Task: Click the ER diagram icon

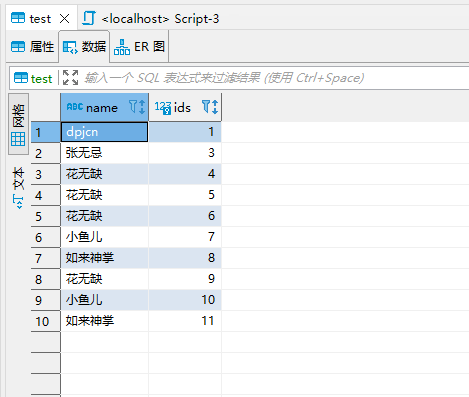Action: [122, 47]
